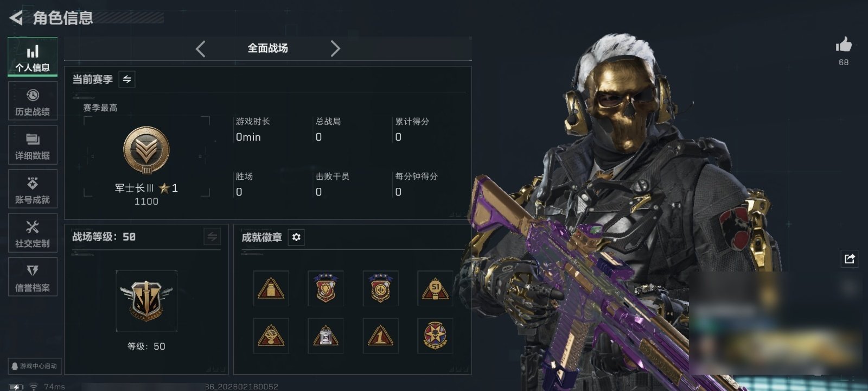Switch to next mode with right chevron
Viewport: 868px width, 391px height.
335,49
